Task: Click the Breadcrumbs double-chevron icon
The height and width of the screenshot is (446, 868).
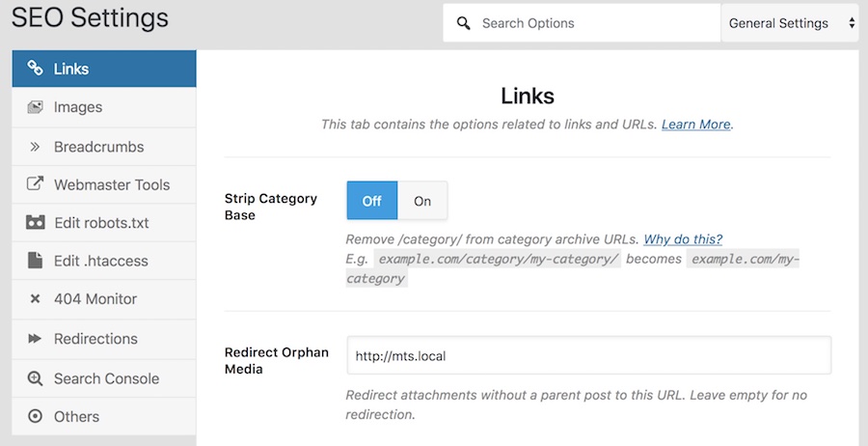Action: [35, 147]
